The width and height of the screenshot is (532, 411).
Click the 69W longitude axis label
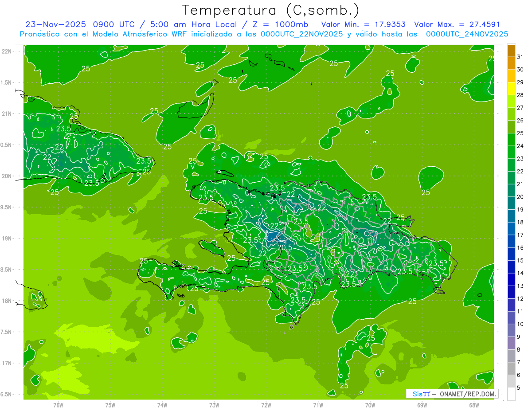tap(422, 405)
